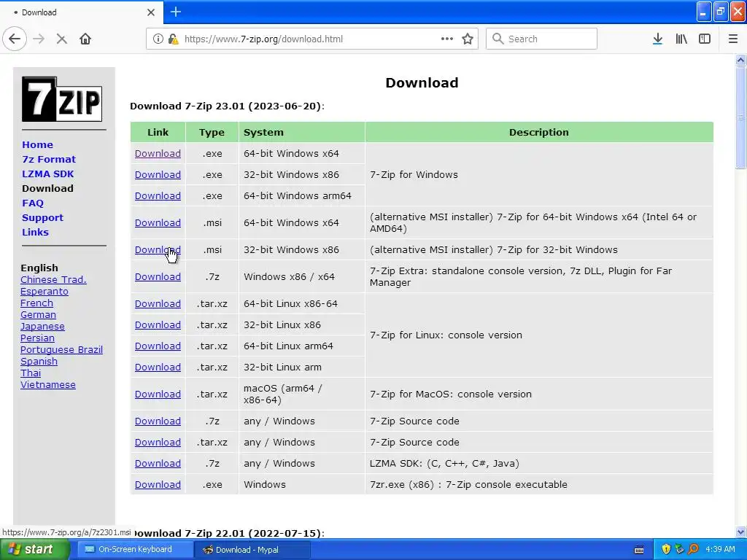Click the network tray icon beside shield
Image resolution: width=747 pixels, height=560 pixels.
click(x=680, y=550)
